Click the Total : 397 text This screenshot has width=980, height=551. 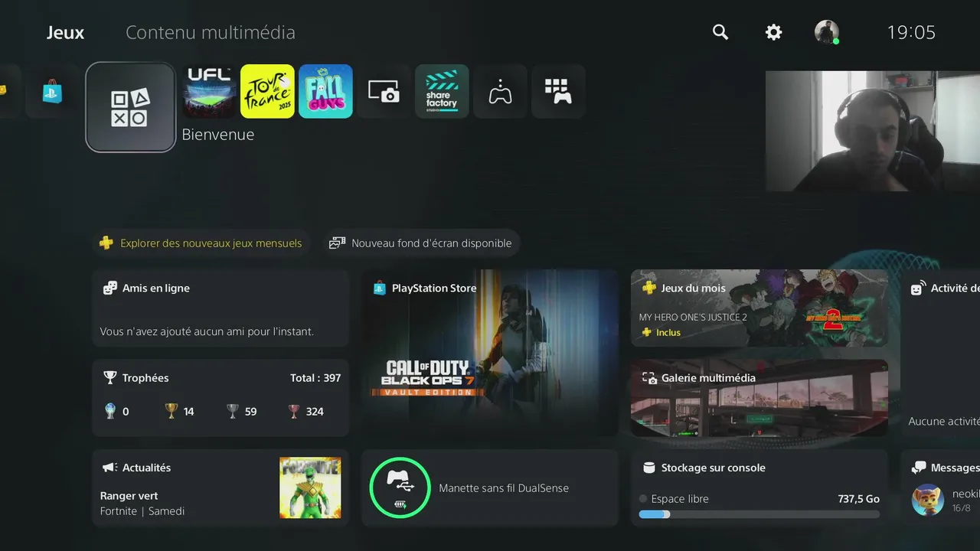315,378
